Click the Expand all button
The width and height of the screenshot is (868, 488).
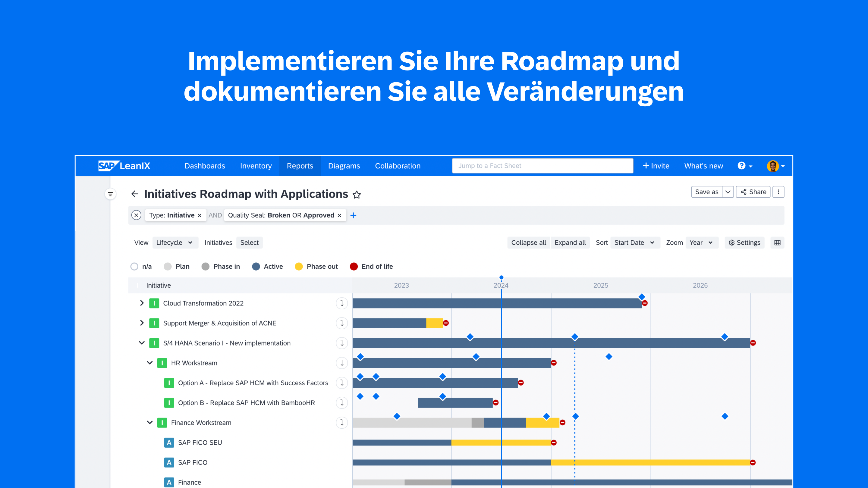pos(570,242)
